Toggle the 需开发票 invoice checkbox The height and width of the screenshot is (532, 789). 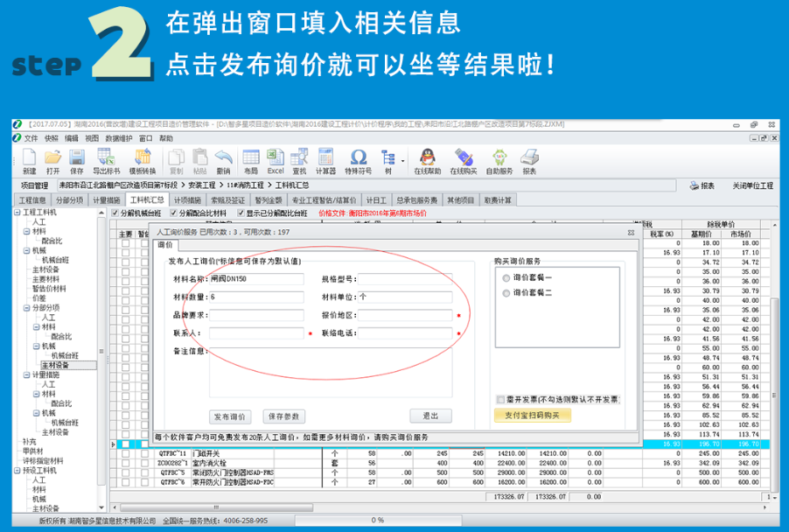point(500,399)
